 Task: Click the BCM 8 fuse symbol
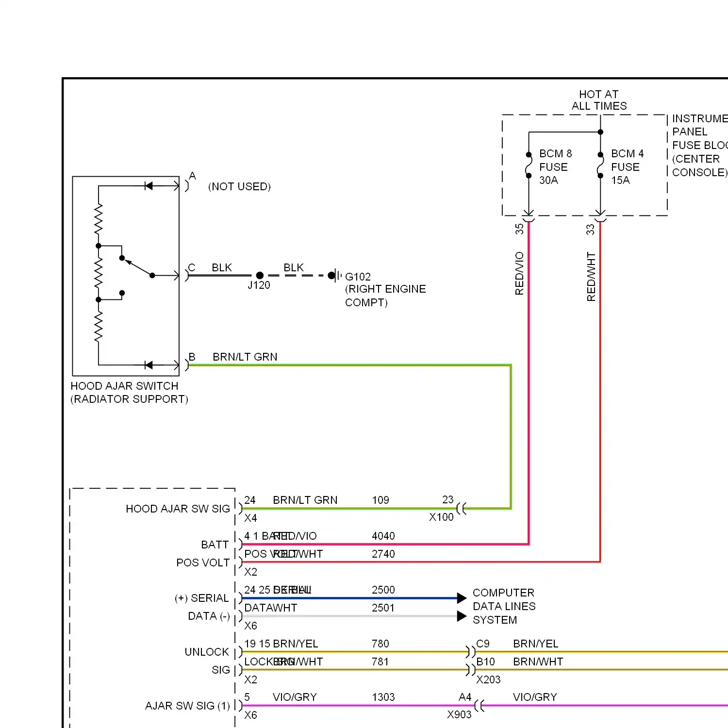click(529, 165)
